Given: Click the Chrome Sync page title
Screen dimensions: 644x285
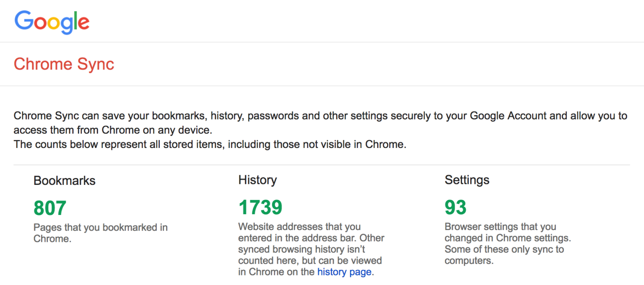Looking at the screenshot, I should (64, 64).
